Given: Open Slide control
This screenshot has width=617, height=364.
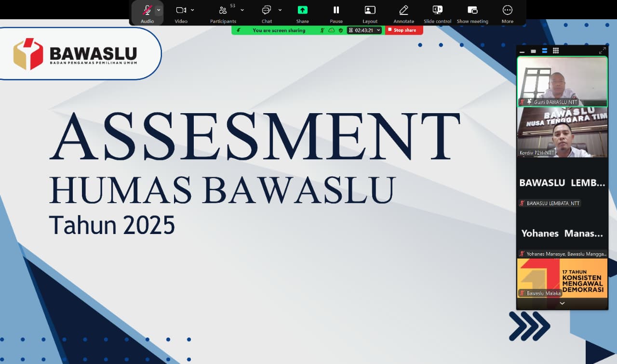Looking at the screenshot, I should tap(437, 10).
